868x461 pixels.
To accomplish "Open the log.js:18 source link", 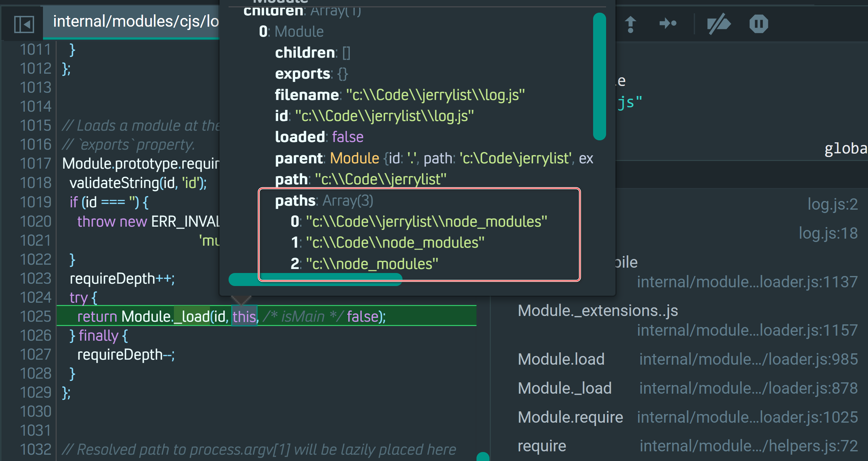I will (x=828, y=233).
